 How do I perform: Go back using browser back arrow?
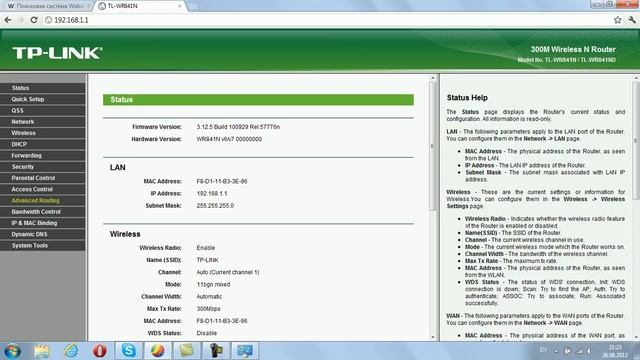click(x=8, y=20)
